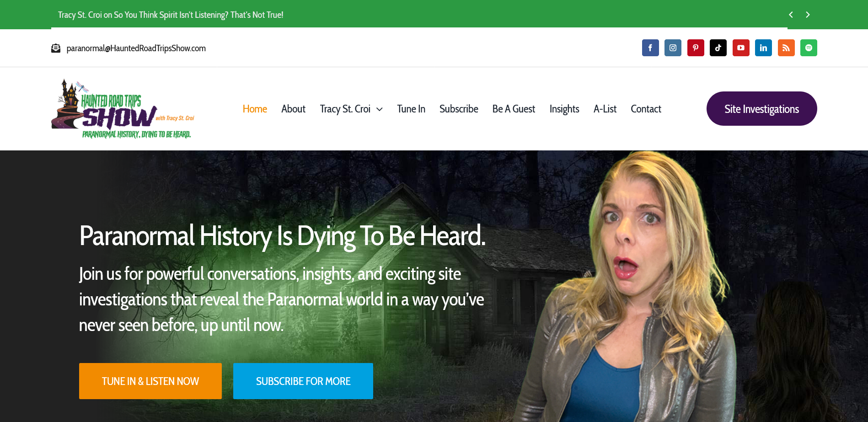
Task: Go to the Home menu item
Action: click(x=255, y=109)
